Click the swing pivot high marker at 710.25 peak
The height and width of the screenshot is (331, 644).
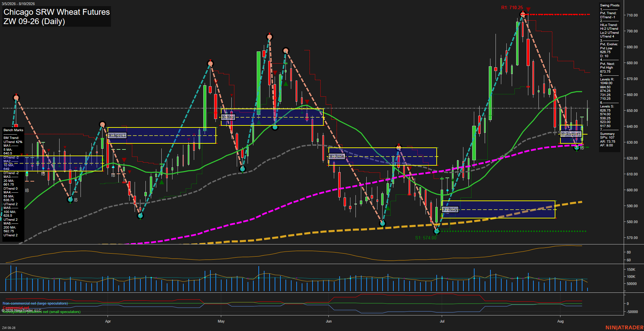click(523, 15)
